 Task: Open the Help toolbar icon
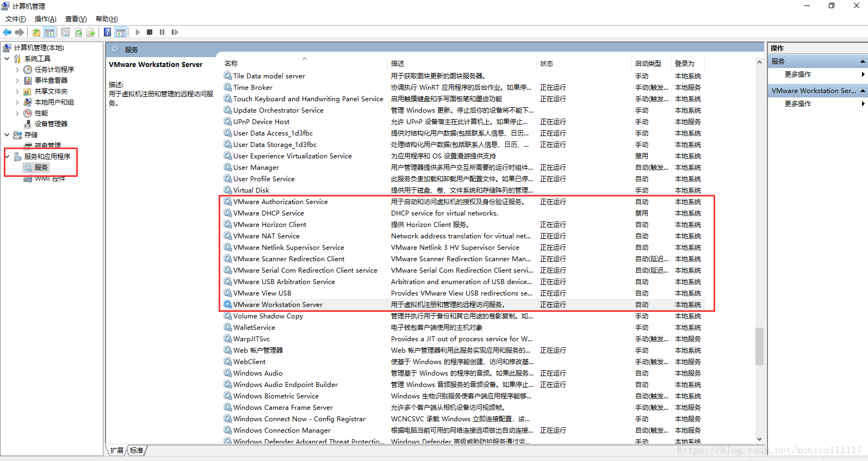click(108, 32)
